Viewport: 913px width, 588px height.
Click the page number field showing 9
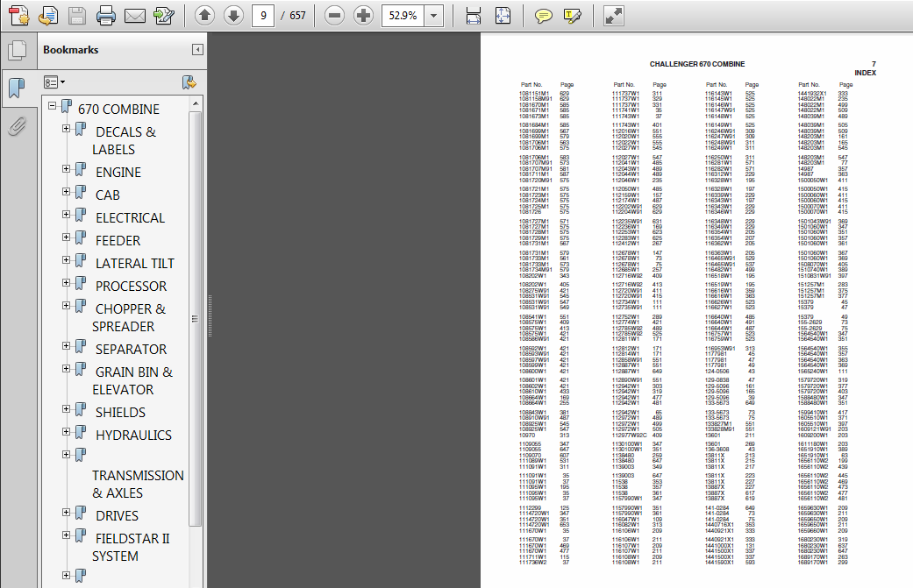tap(263, 16)
